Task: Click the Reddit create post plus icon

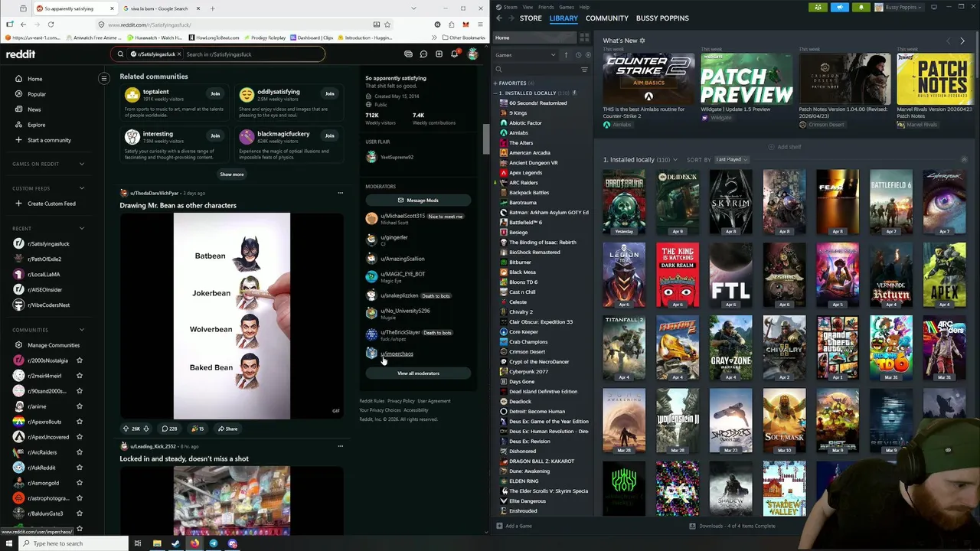Action: point(439,54)
